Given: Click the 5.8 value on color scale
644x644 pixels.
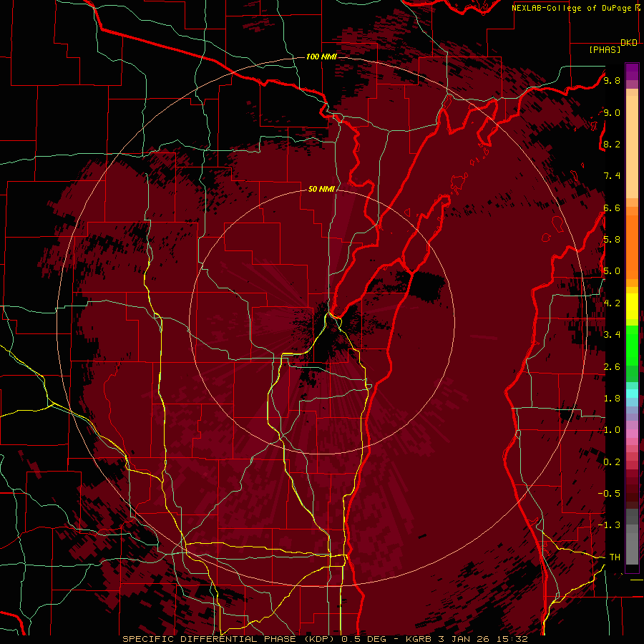Looking at the screenshot, I should (612, 240).
